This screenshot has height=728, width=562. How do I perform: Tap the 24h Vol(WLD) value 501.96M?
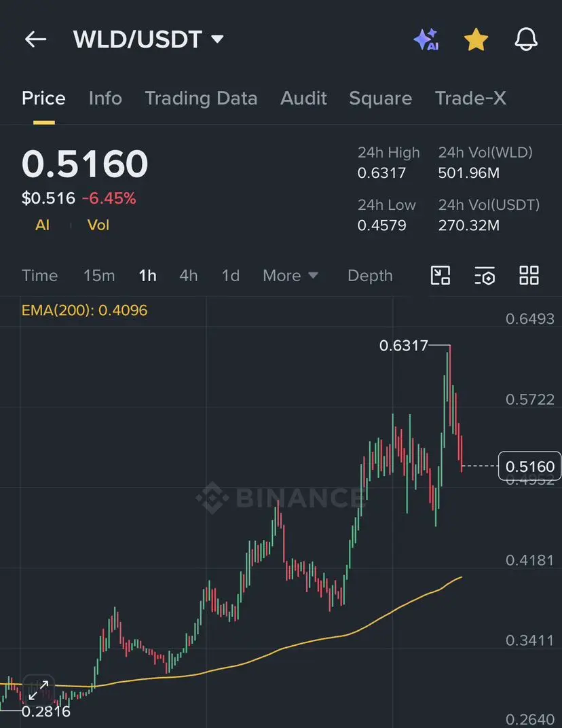[x=469, y=173]
